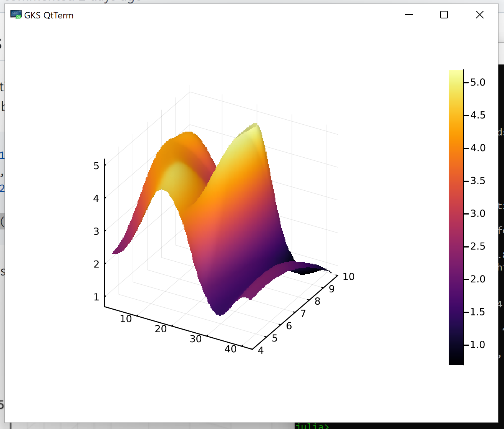Click the GKS QtTerm title text
This screenshot has height=429, width=504.
coord(48,15)
